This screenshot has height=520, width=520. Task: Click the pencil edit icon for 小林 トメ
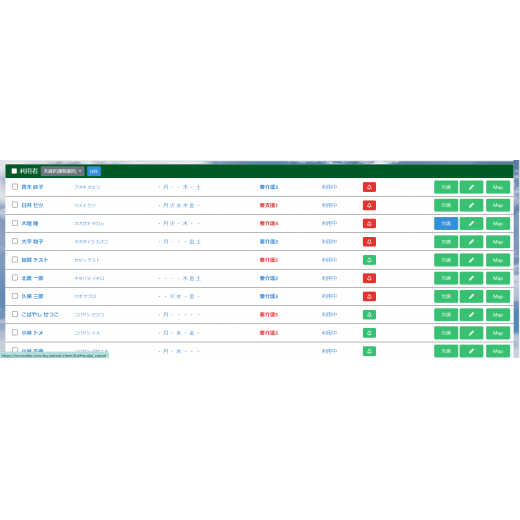[x=471, y=333]
